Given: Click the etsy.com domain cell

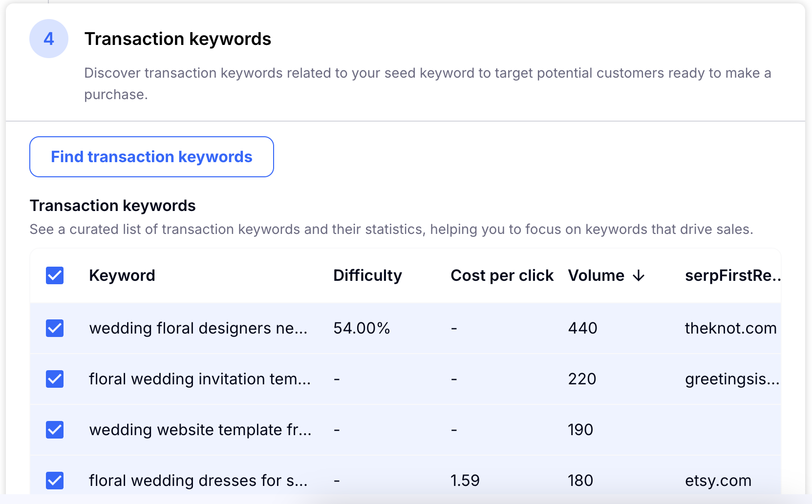Looking at the screenshot, I should point(718,481).
